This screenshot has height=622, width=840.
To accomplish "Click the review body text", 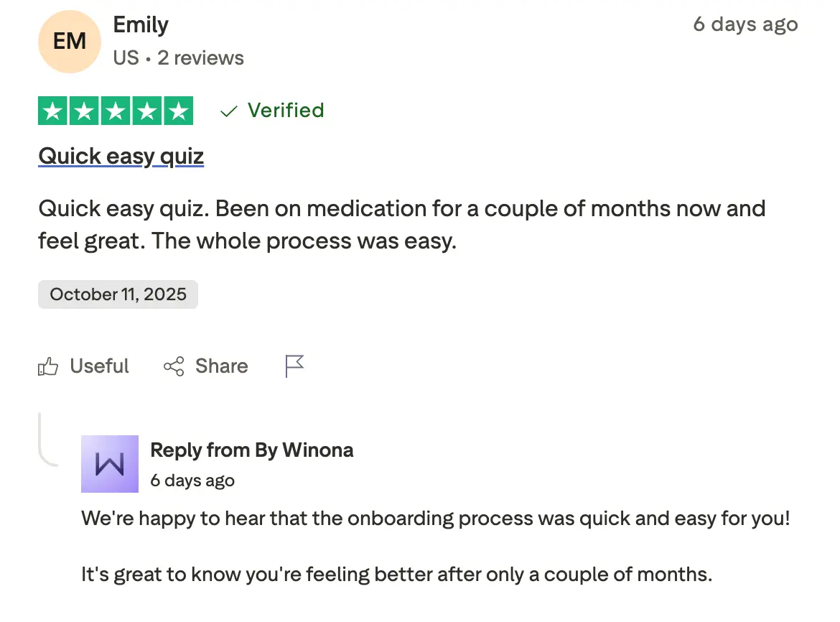I will (401, 225).
